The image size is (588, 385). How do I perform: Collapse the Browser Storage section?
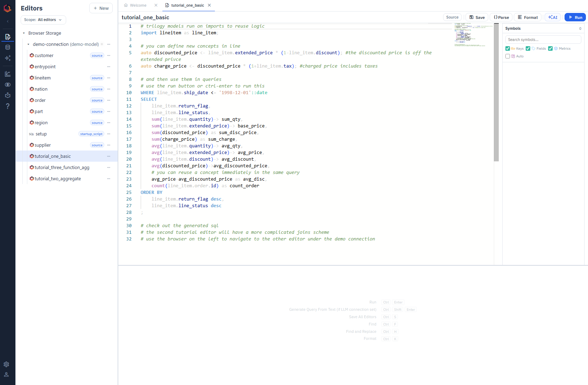[24, 33]
